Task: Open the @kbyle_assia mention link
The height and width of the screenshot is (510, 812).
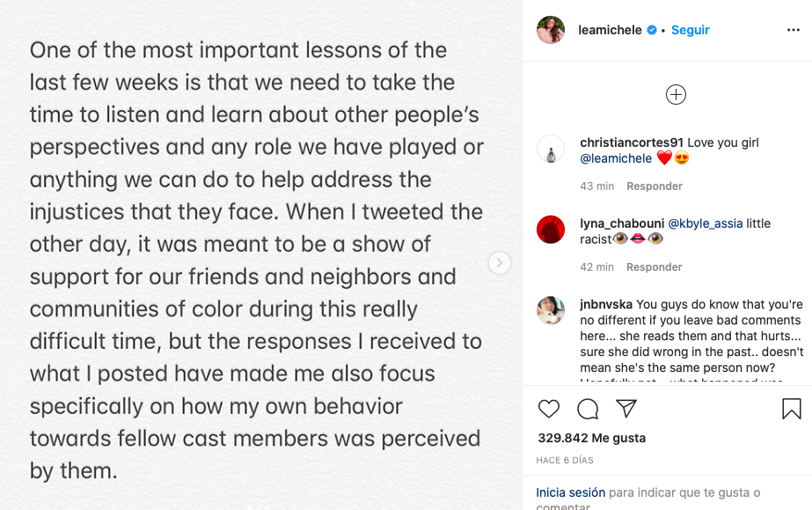Action: pyautogui.click(x=706, y=224)
